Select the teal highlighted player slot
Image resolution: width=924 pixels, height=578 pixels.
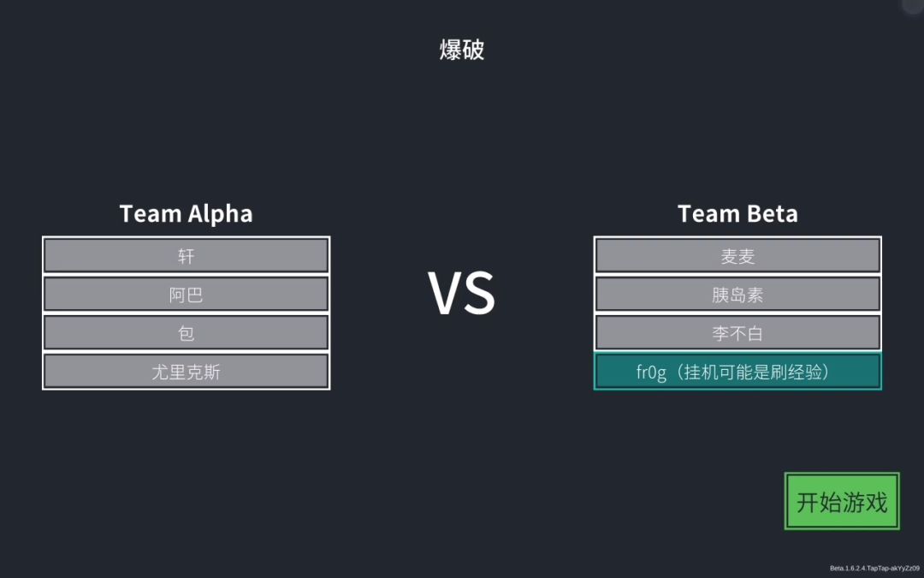(x=737, y=372)
